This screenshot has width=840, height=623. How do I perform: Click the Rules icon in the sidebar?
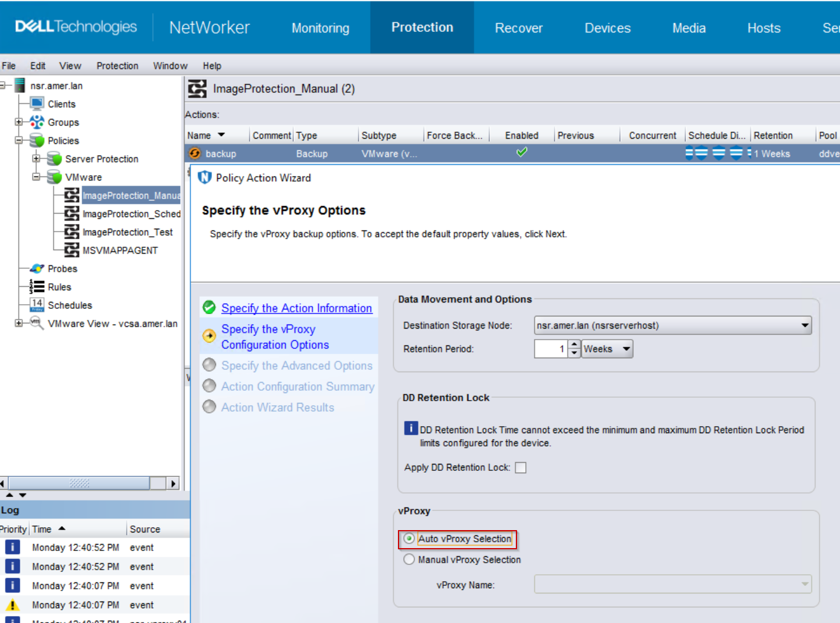[x=37, y=286]
